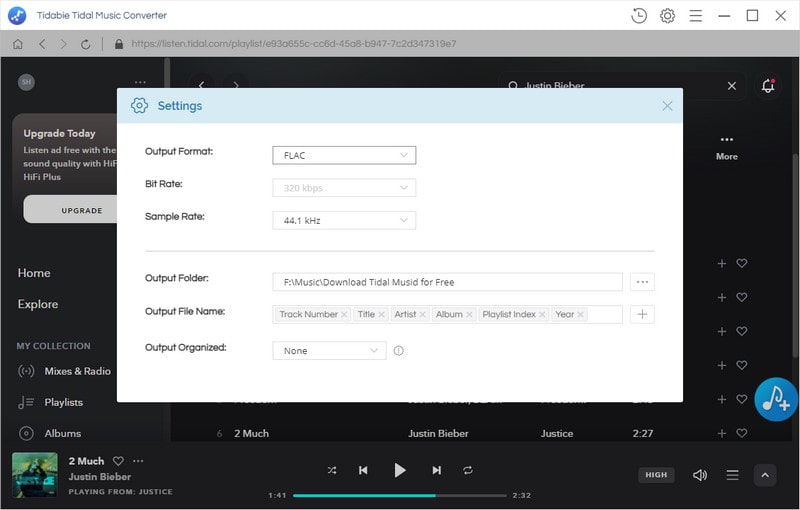The image size is (800, 510).
Task: Skip to next track
Action: pyautogui.click(x=437, y=470)
